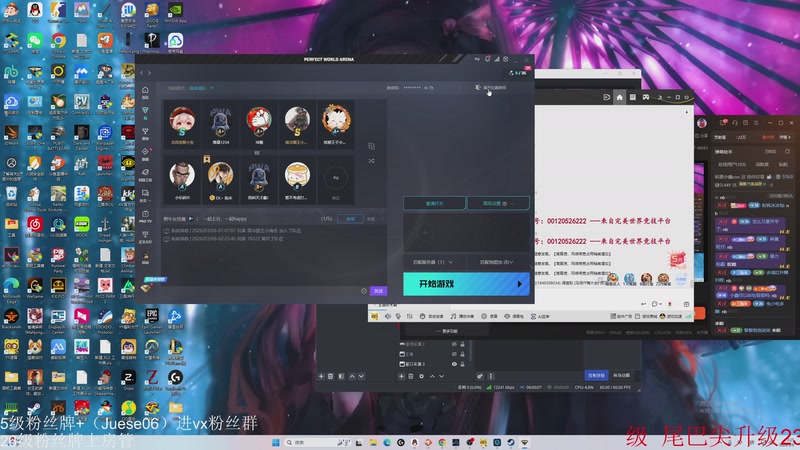Click the back arrow in Perfect World Arena
The width and height of the screenshot is (800, 450).
coord(142,73)
